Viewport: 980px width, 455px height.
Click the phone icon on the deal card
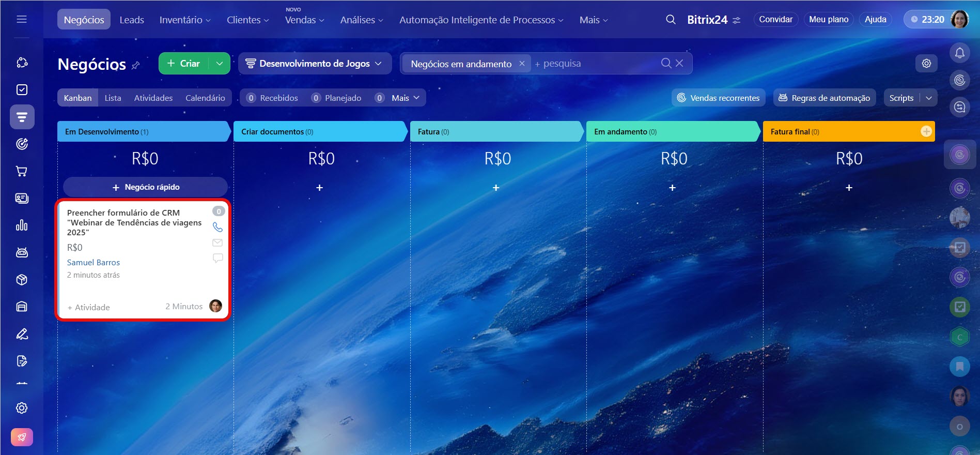(x=217, y=227)
